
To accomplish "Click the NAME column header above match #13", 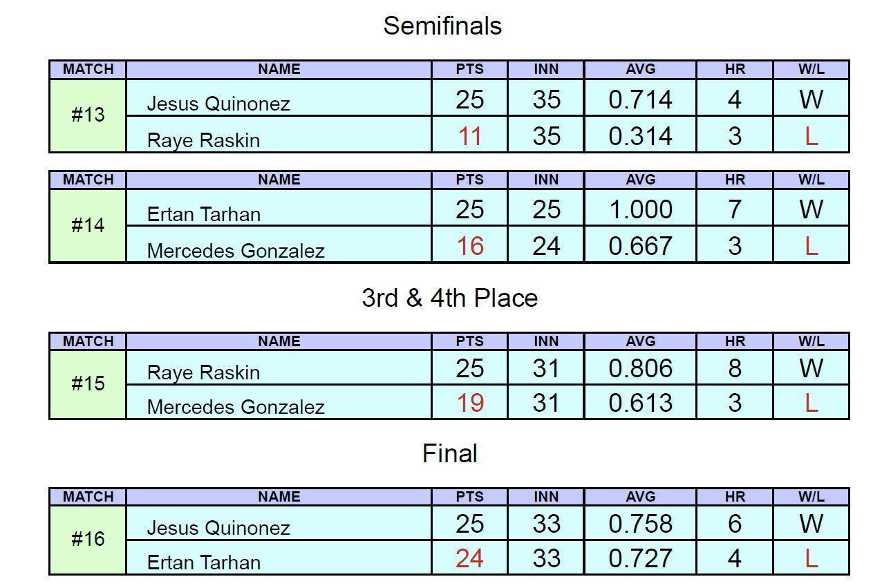I will [279, 69].
